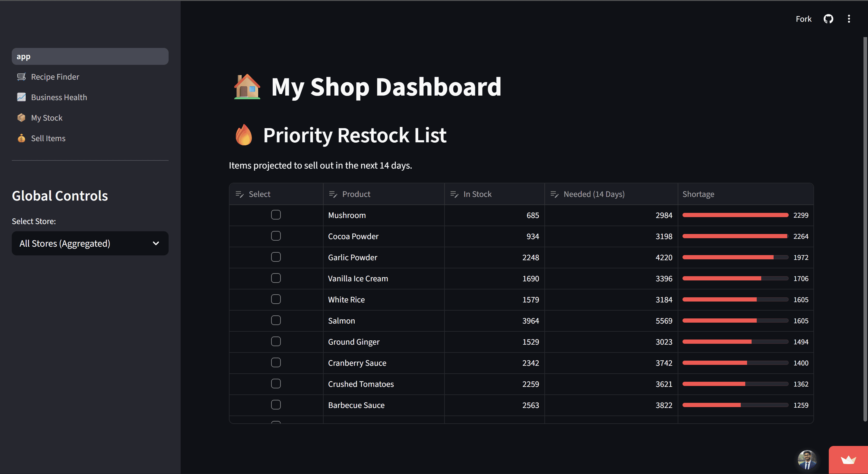The image size is (868, 474).
Task: Click the edit icon in Product header
Action: coord(333,194)
